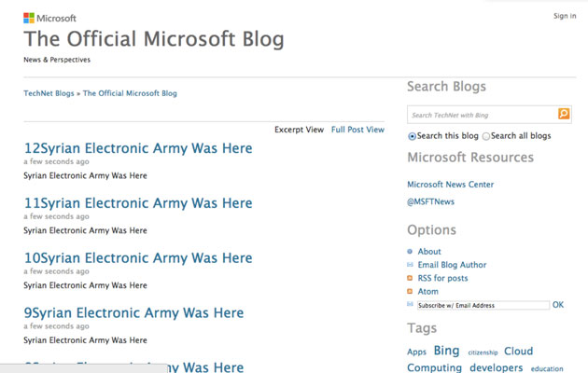The image size is (588, 373).
Task: Open the @MSFTNews link
Action: [431, 201]
